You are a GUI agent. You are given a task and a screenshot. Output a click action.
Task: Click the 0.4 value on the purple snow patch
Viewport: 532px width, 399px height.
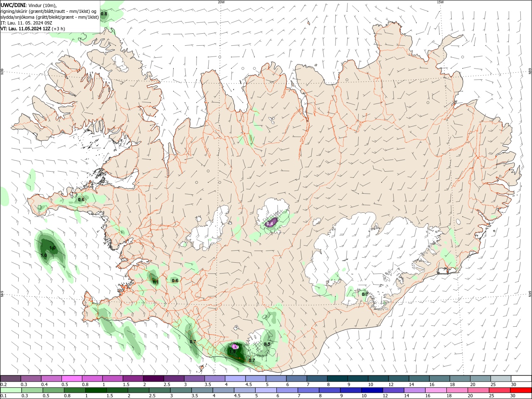[x=270, y=224]
